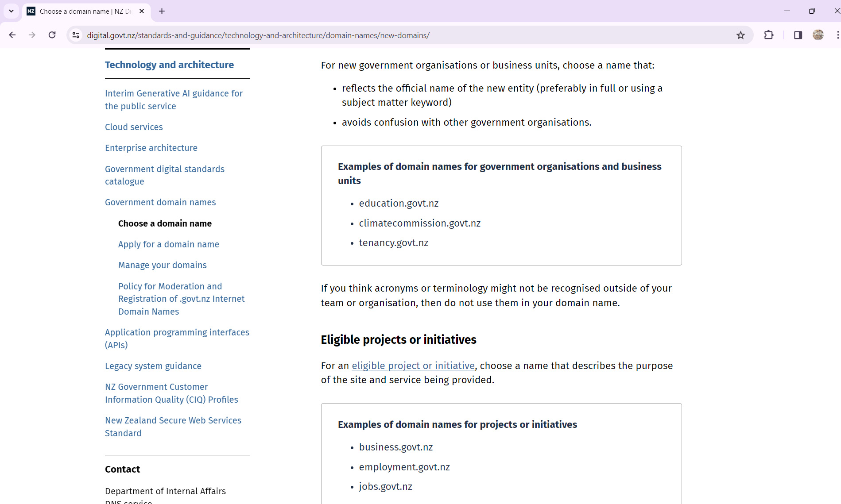This screenshot has width=841, height=504.
Task: Click 'Department of Internal Affairs' text
Action: [x=165, y=491]
